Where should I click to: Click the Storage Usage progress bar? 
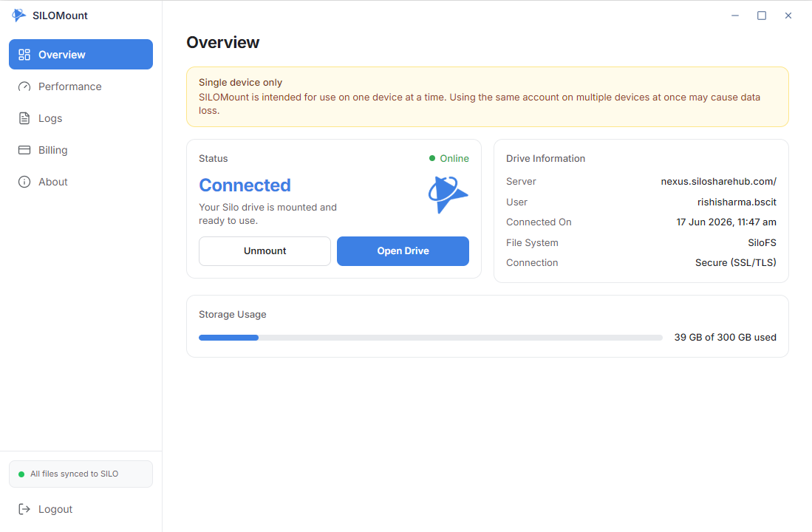pyautogui.click(x=430, y=338)
